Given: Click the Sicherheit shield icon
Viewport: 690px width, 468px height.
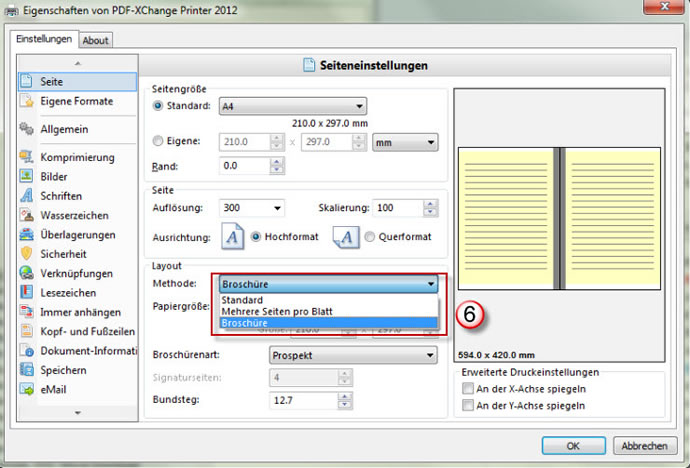Looking at the screenshot, I should [x=26, y=254].
